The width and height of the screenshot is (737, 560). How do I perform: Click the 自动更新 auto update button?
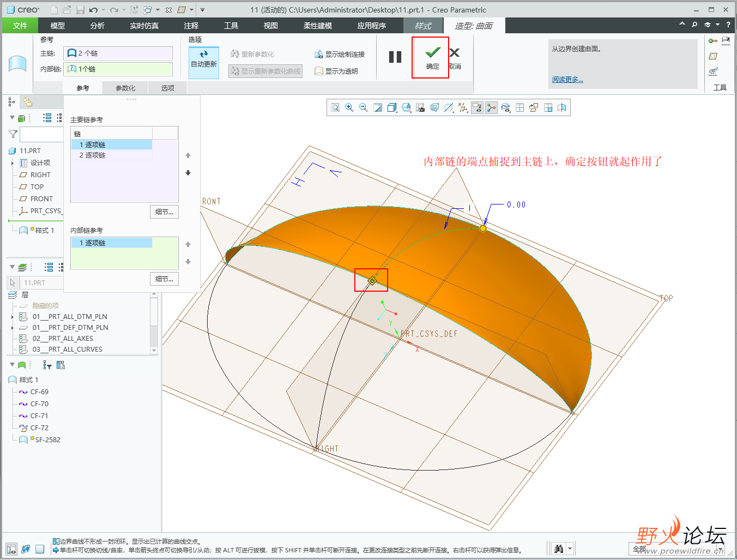204,62
